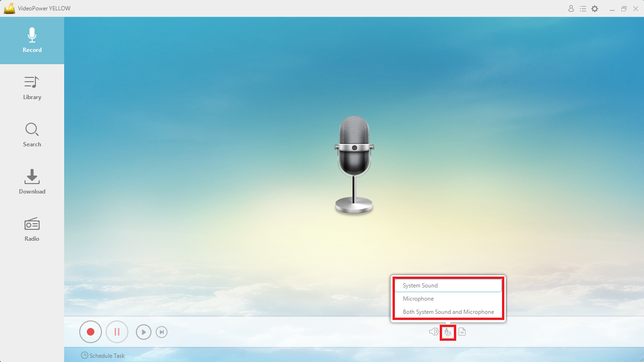This screenshot has width=644, height=362.
Task: Open Schedule Task
Action: click(x=103, y=355)
